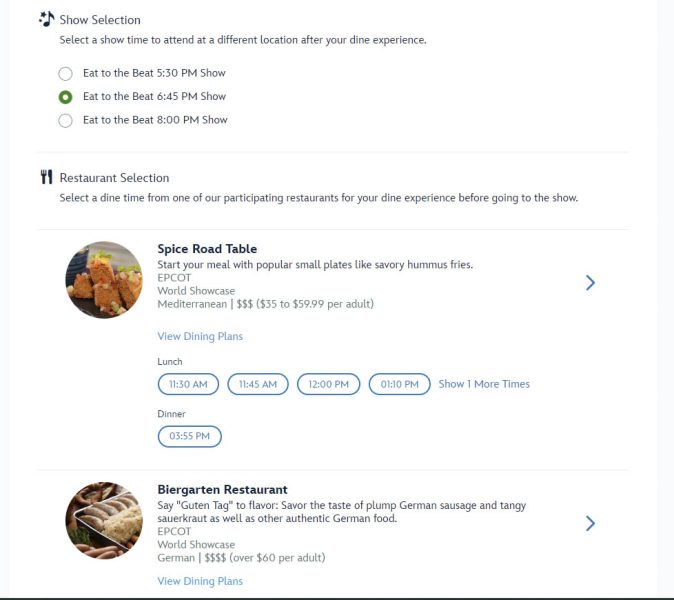Select Eat to the Beat 8:00 PM Show
Image resolution: width=674 pixels, height=600 pixels.
pyautogui.click(x=66, y=120)
